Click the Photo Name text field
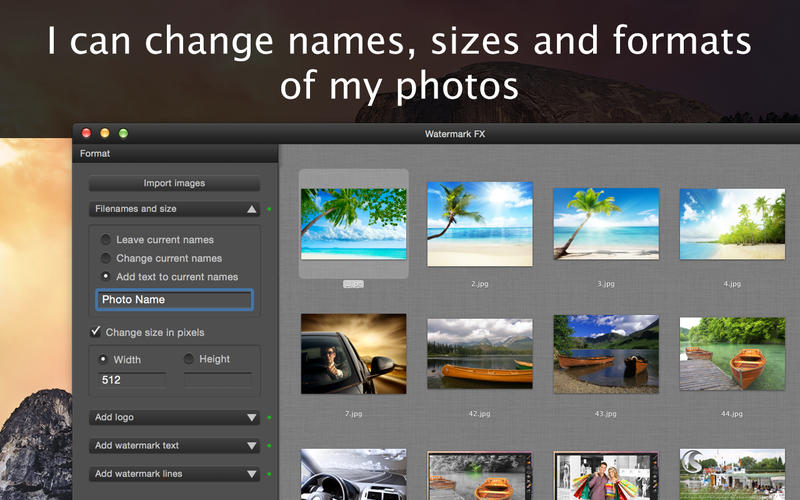The width and height of the screenshot is (800, 500). [174, 299]
